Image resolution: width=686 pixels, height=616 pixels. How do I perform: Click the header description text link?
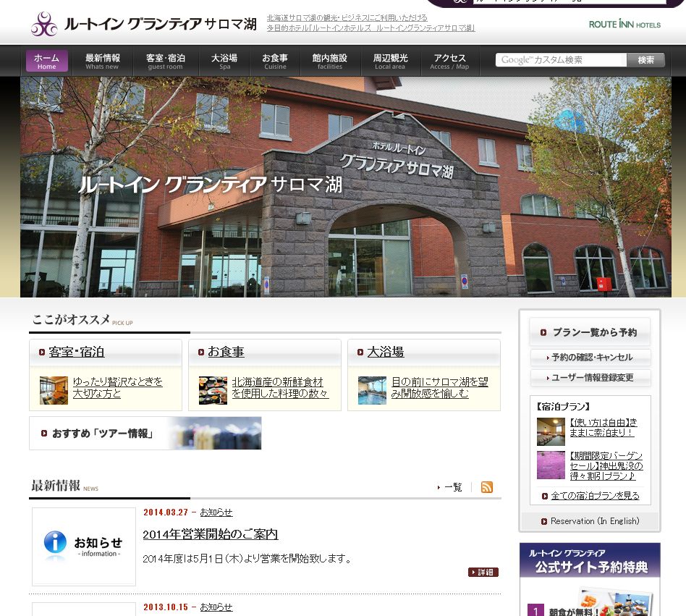click(x=370, y=22)
